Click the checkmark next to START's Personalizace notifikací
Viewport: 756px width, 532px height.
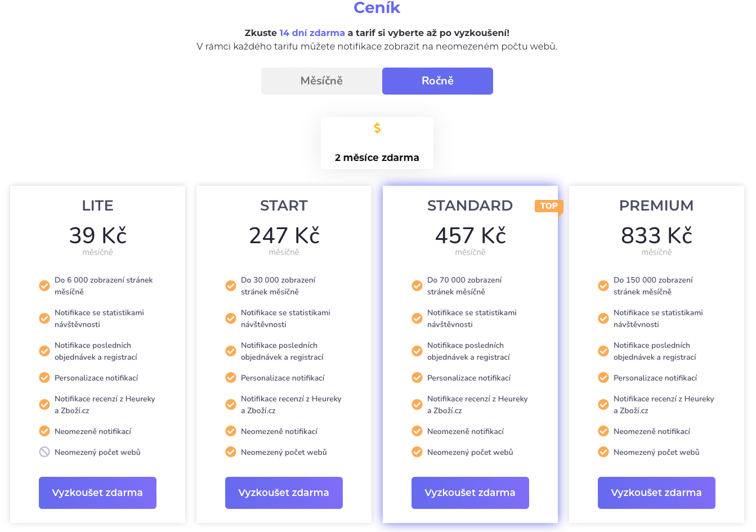coord(231,377)
